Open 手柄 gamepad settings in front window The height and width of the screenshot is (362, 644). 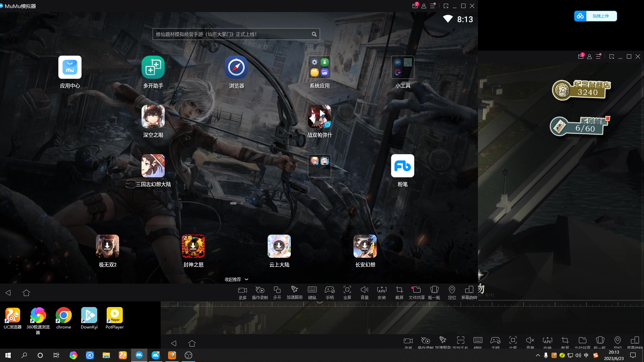(x=330, y=292)
